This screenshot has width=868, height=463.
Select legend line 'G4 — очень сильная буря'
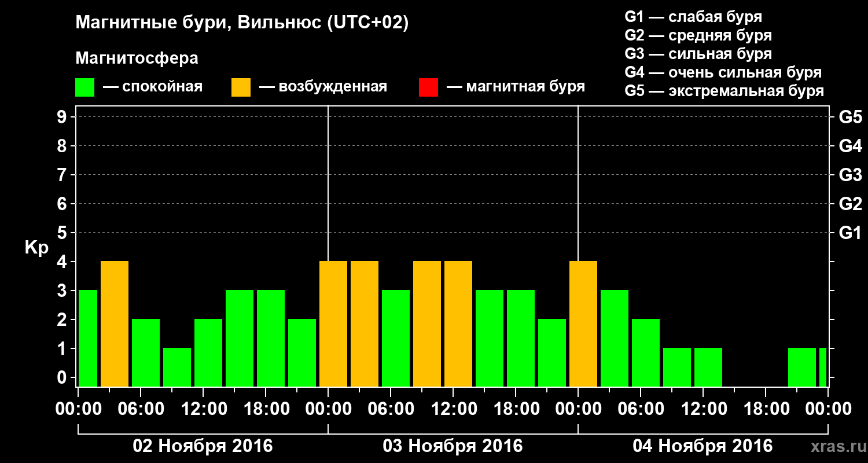tap(723, 72)
